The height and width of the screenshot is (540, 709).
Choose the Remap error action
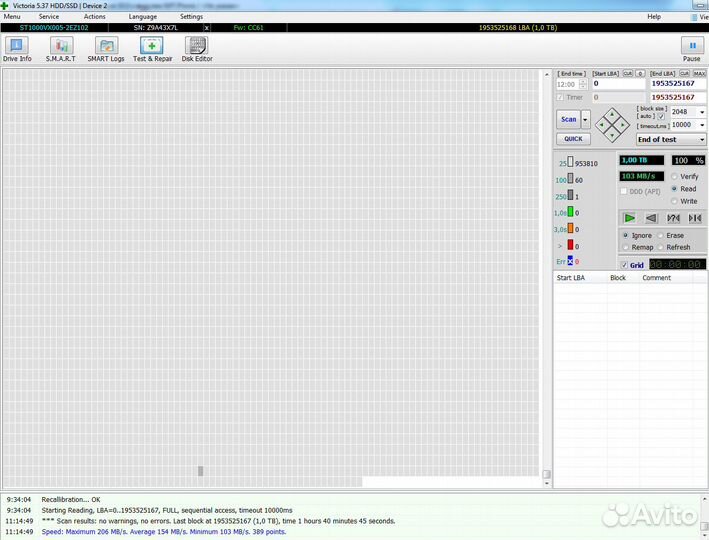pyautogui.click(x=626, y=247)
